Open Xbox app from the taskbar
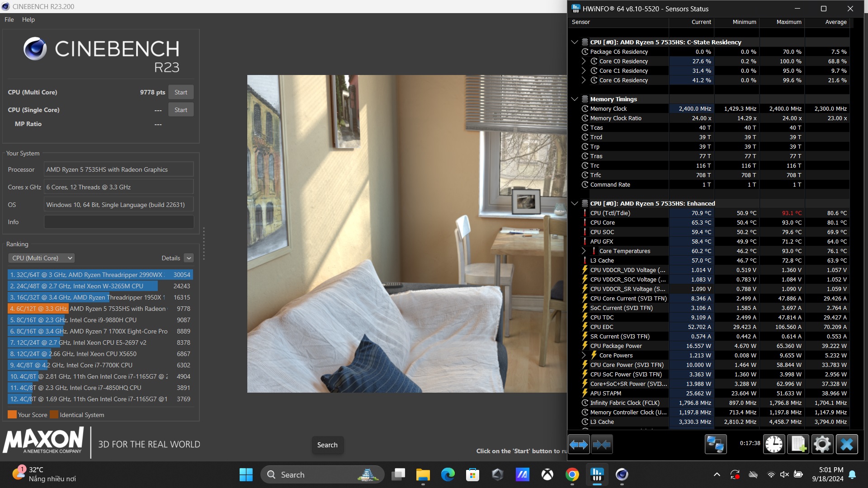This screenshot has height=488, width=868. point(547,474)
